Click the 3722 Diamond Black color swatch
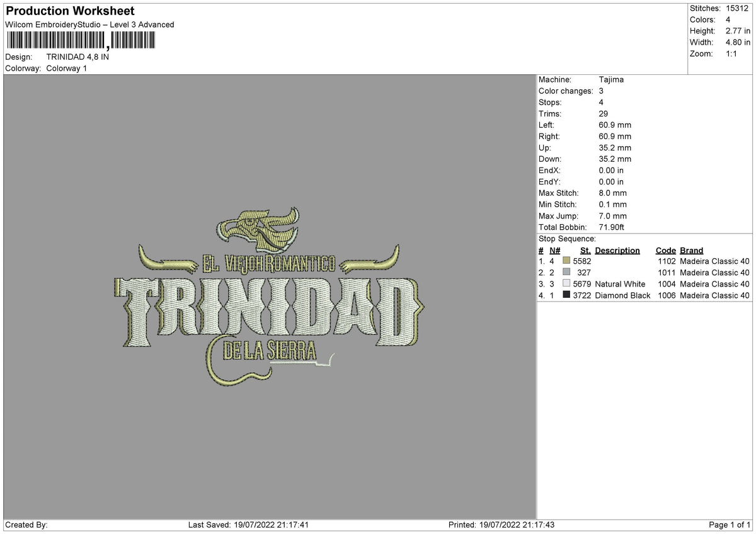 (567, 295)
